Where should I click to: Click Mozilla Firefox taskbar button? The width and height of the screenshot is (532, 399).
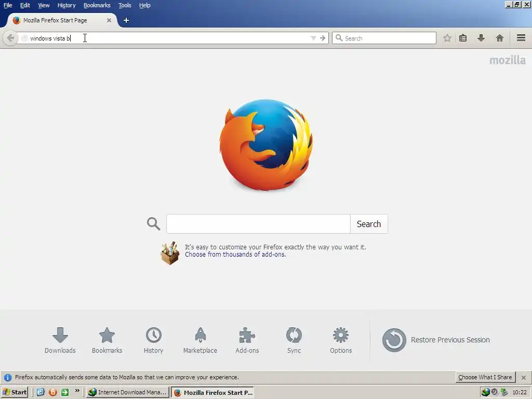[x=212, y=392]
